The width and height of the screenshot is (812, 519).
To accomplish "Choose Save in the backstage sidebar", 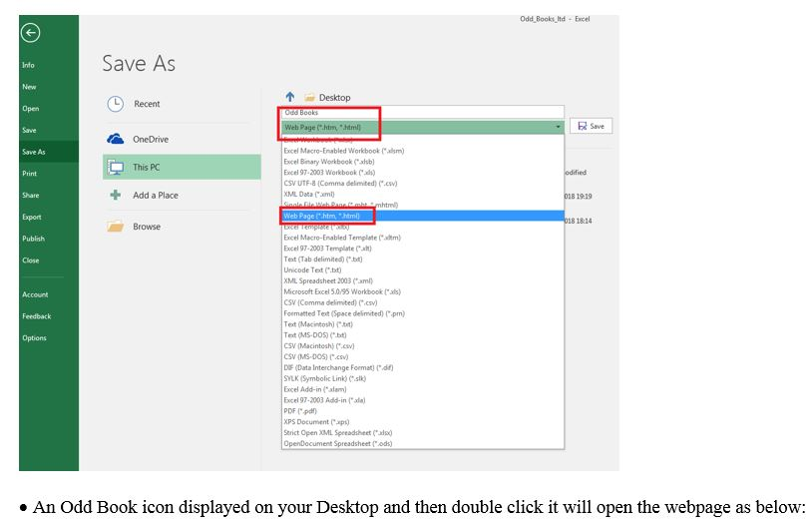I will point(30,131).
